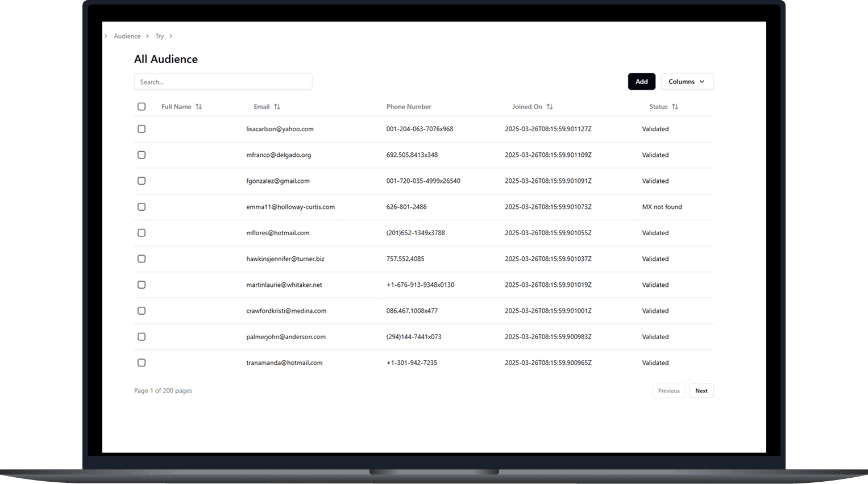Go to the Try breadcrumb item
The width and height of the screenshot is (868, 484).
(160, 36)
